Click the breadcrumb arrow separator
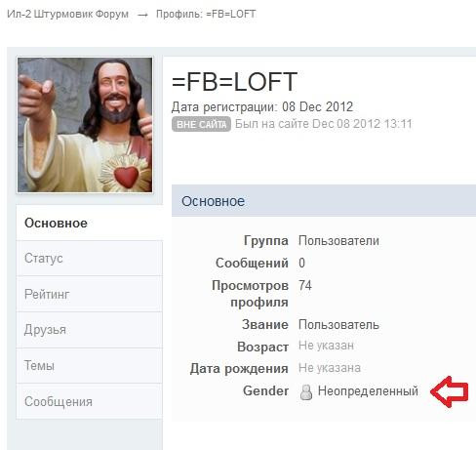This screenshot has height=450, width=476. [142, 15]
